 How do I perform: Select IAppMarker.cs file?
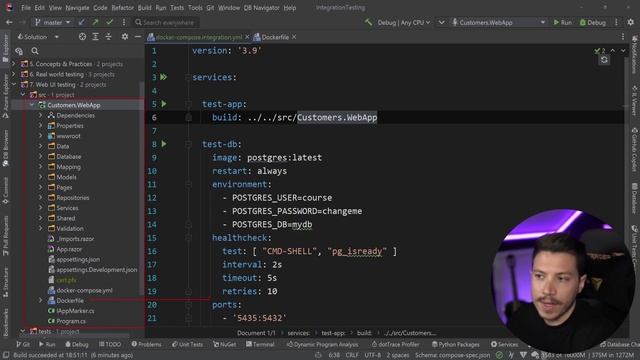pyautogui.click(x=75, y=311)
